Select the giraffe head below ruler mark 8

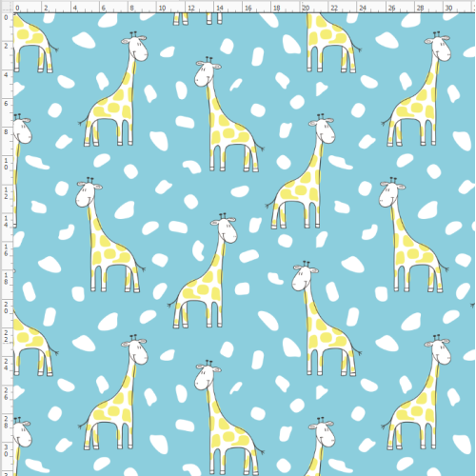click(x=135, y=47)
